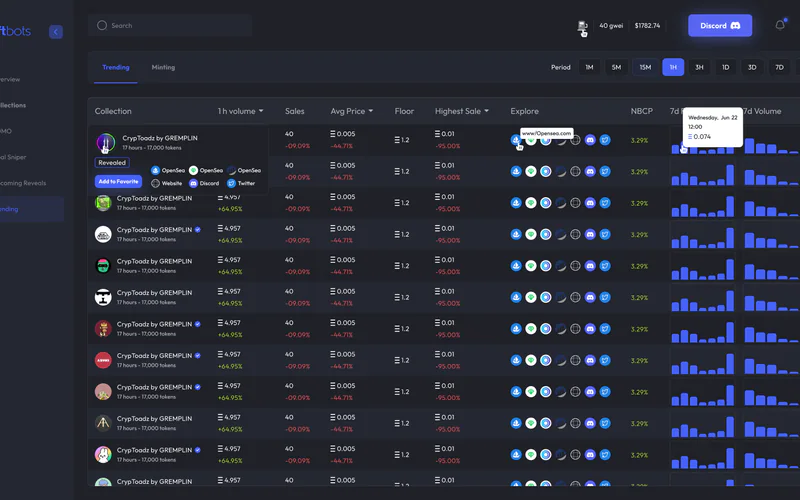
Task: Set period to 1M
Action: click(589, 67)
